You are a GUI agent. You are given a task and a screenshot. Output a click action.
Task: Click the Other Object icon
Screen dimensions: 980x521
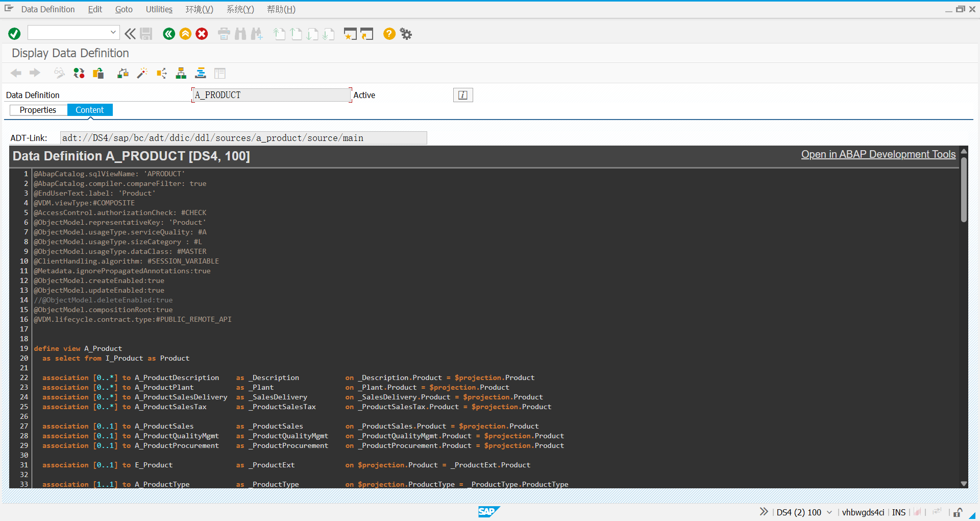99,73
